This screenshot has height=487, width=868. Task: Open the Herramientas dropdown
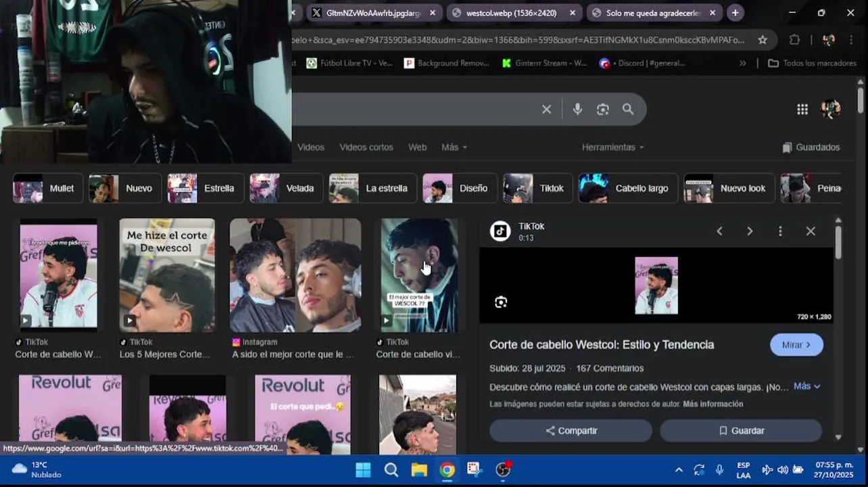[x=612, y=147]
